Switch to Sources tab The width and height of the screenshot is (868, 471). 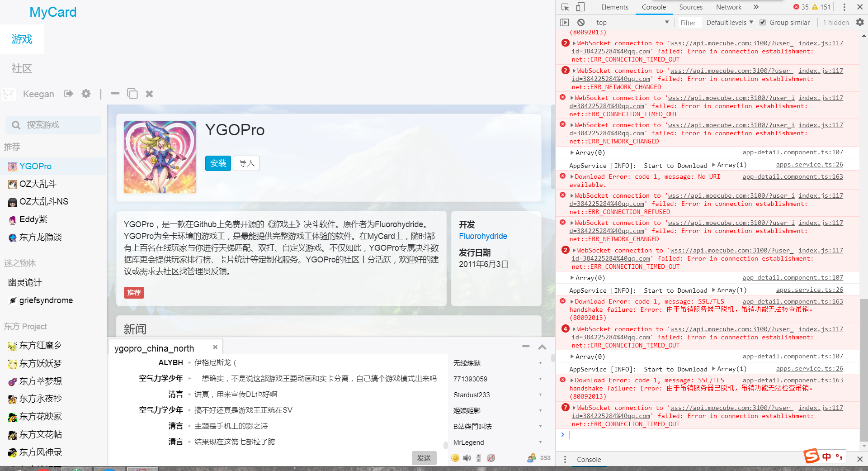click(x=690, y=7)
